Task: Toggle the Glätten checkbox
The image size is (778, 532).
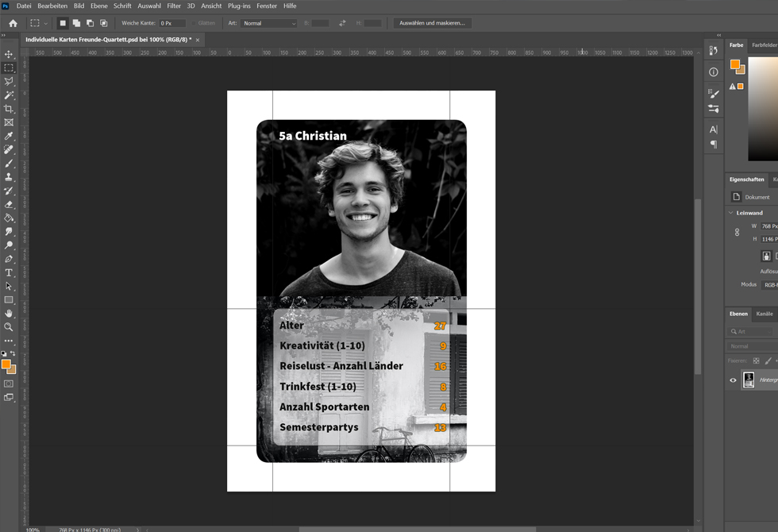Action: click(x=194, y=23)
